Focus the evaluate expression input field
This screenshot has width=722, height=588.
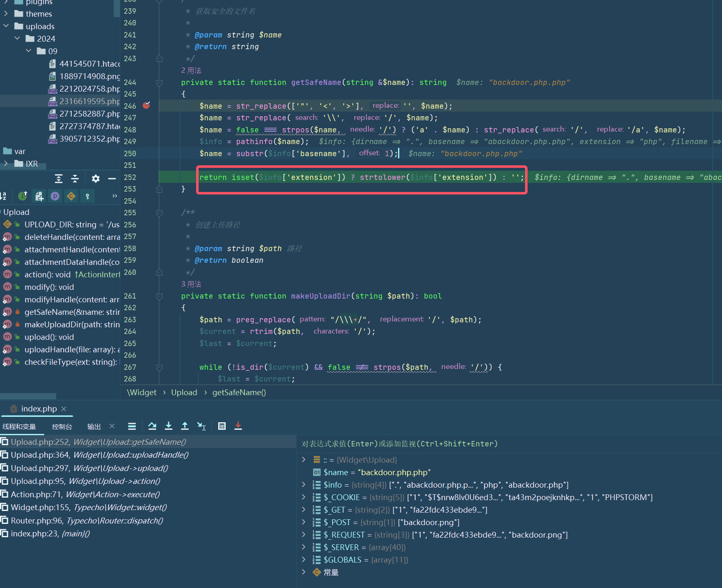click(x=509, y=444)
